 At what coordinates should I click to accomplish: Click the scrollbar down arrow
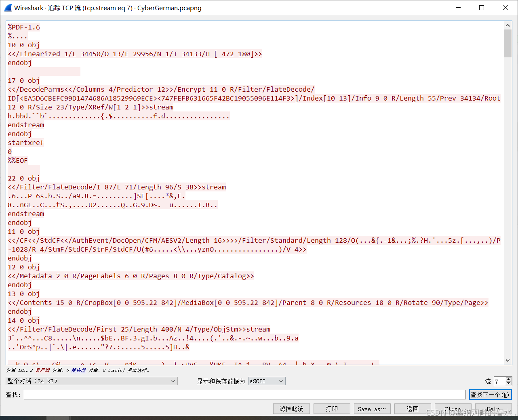508,360
